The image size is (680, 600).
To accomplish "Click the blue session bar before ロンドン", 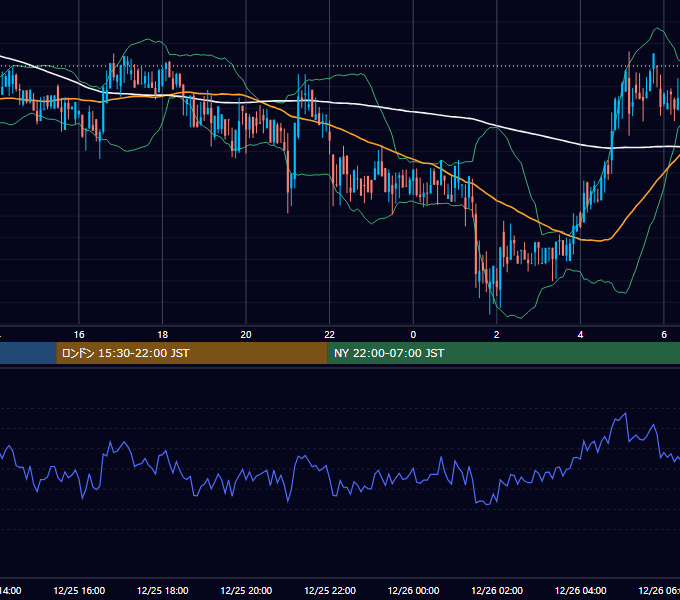I will pos(28,353).
